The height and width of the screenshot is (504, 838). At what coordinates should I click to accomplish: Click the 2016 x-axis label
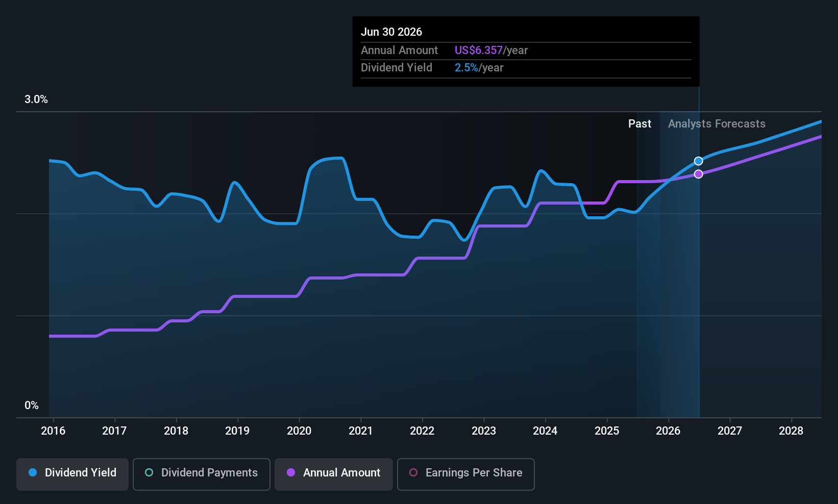53,431
